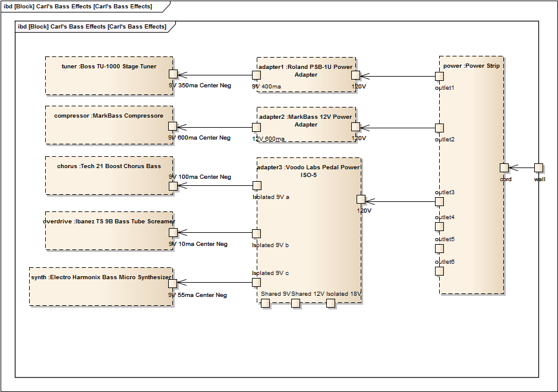Image resolution: width=558 pixels, height=392 pixels.
Task: Click the wall port square
Action: [x=539, y=167]
